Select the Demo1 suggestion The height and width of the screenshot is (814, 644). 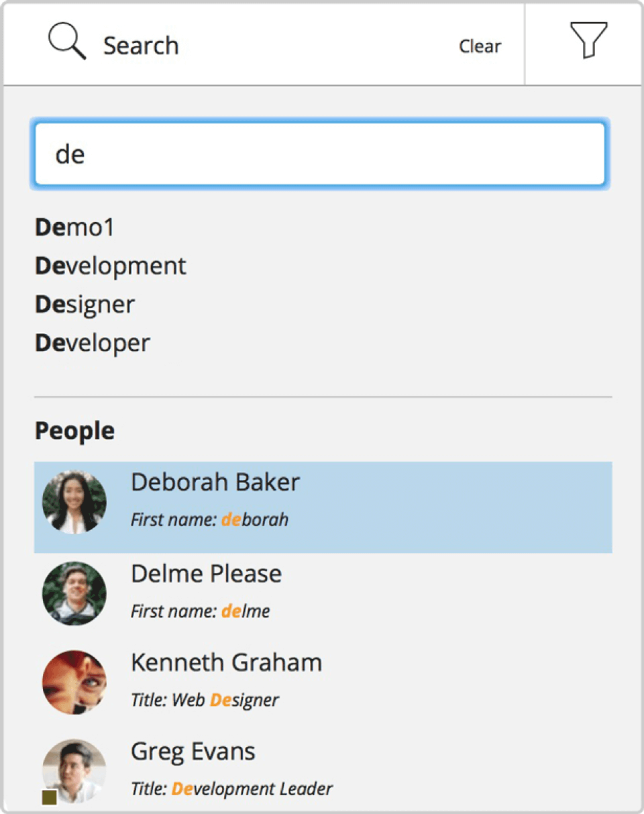point(74,228)
